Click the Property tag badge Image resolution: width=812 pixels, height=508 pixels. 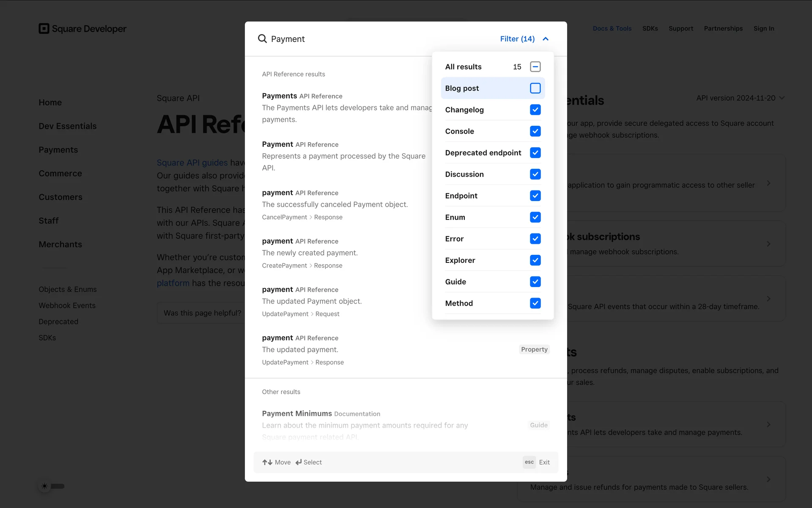coord(534,349)
